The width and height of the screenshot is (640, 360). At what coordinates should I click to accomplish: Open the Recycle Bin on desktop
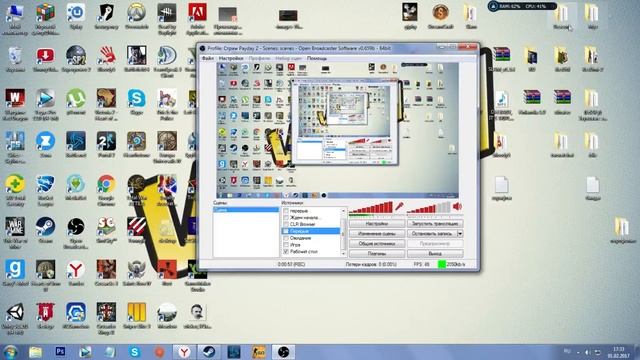click(x=15, y=59)
